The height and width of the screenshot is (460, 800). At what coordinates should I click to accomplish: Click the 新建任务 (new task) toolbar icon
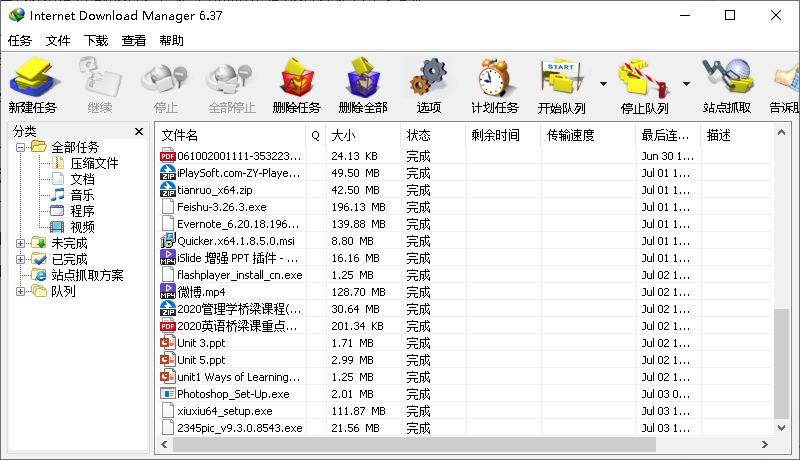pyautogui.click(x=33, y=78)
